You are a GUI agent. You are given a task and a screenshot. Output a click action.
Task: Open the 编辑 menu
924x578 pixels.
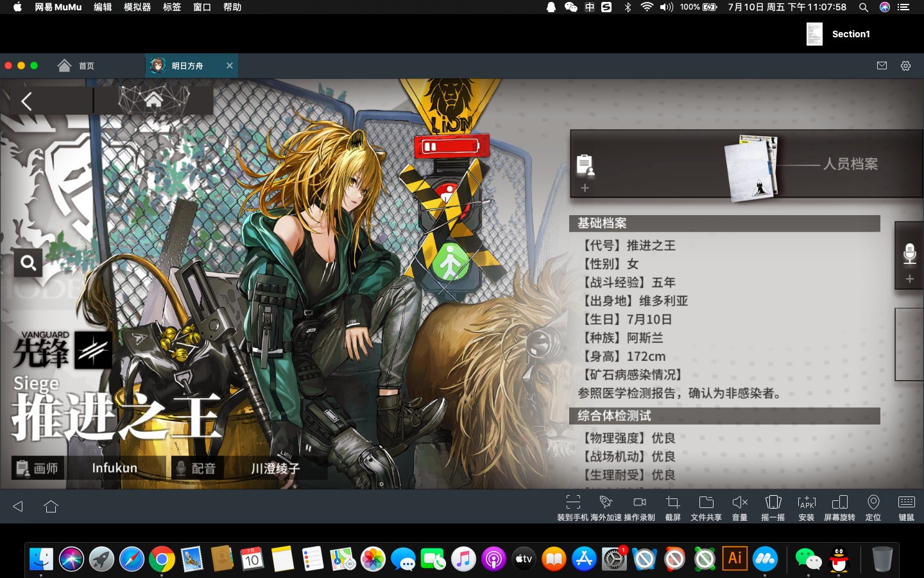[103, 7]
